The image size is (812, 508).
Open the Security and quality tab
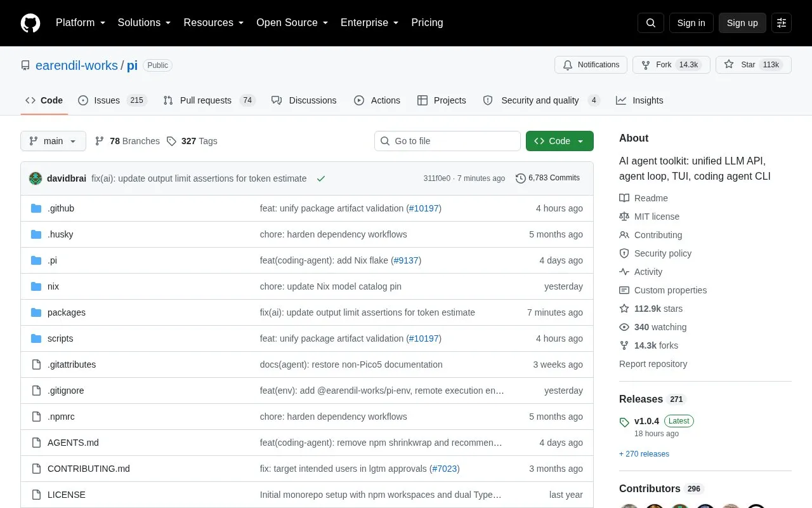(541, 100)
